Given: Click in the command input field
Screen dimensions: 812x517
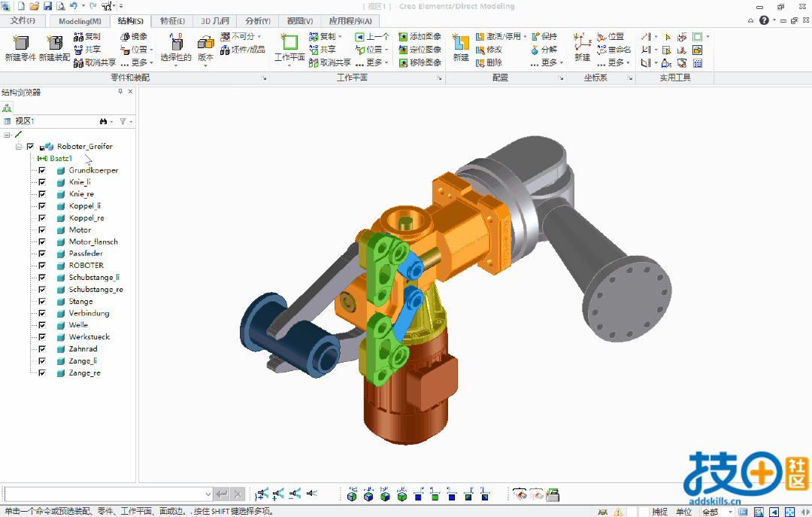Looking at the screenshot, I should 105,494.
